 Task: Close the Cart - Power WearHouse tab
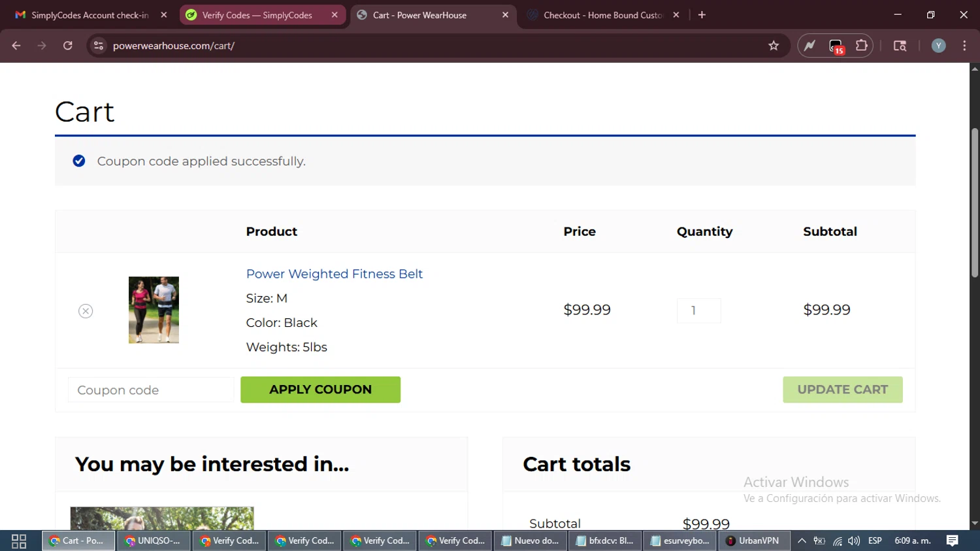coord(505,15)
